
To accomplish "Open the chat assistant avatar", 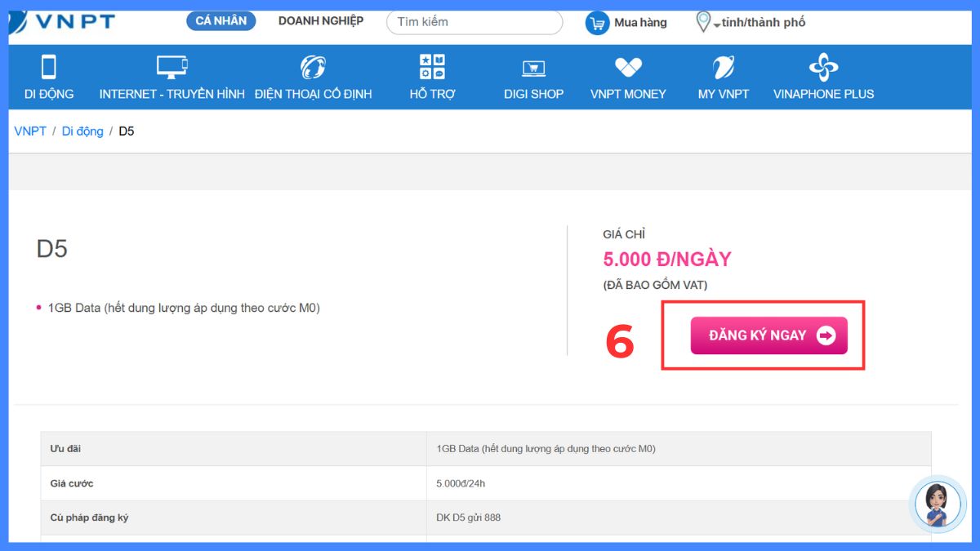I will (938, 504).
